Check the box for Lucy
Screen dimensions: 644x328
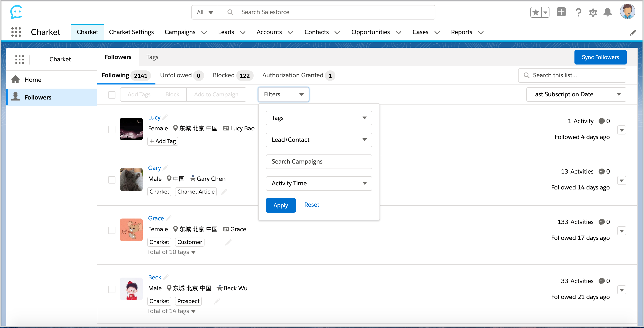112,129
